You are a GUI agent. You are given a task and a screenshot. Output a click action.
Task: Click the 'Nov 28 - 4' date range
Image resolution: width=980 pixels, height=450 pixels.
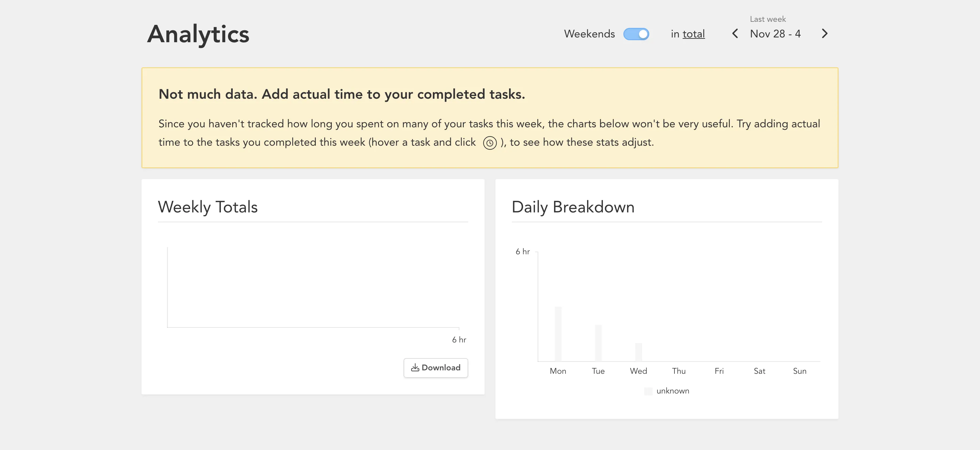coord(775,34)
